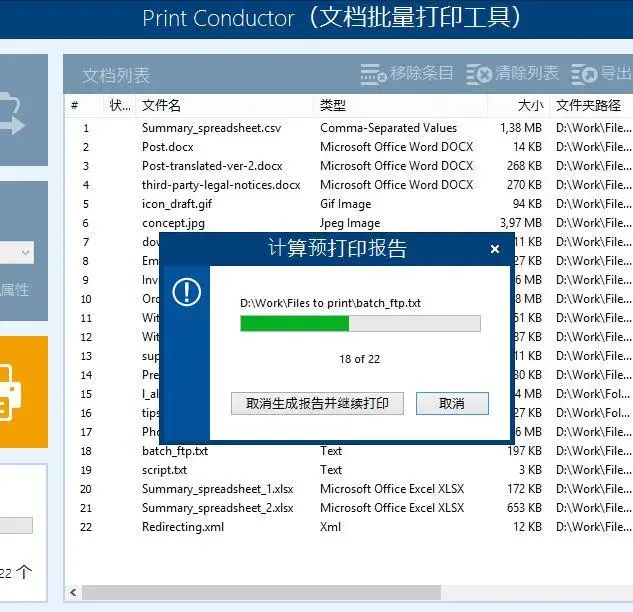Select Summary_spreadsheet_1.xlsx file
Viewport: 633px width, 612px height.
pos(218,489)
